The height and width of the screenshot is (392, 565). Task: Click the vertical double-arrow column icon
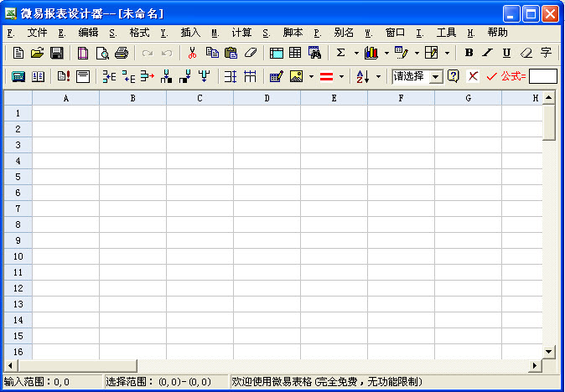point(231,76)
